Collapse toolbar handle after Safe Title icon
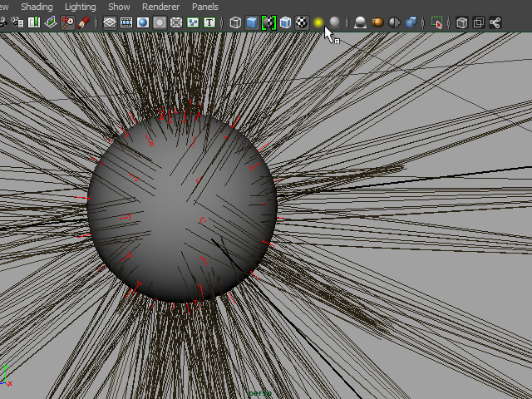532x399 pixels. coord(222,22)
